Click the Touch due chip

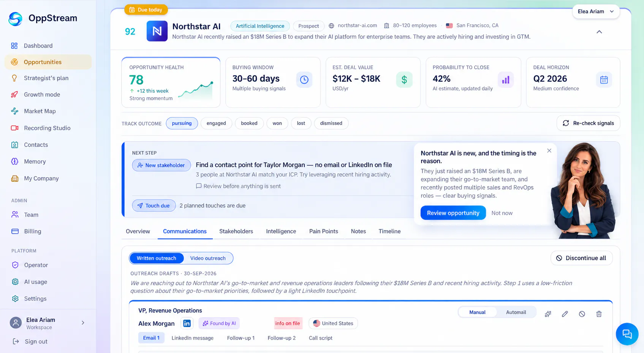[154, 206]
